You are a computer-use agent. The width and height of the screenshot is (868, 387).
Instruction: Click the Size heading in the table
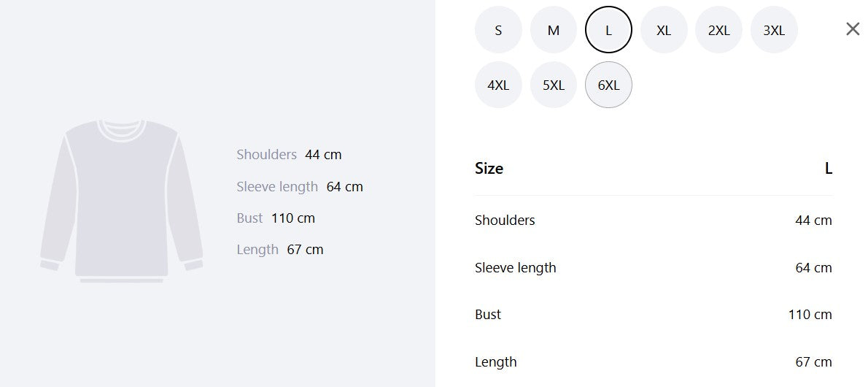click(x=489, y=168)
